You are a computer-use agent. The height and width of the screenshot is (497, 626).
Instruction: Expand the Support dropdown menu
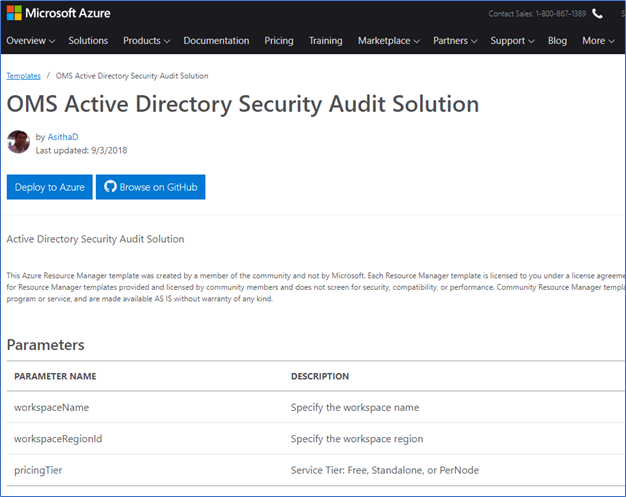512,41
